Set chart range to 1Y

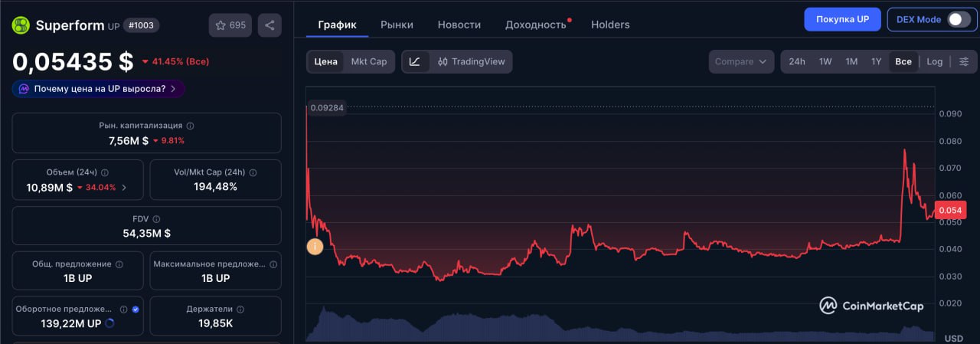pyautogui.click(x=876, y=61)
